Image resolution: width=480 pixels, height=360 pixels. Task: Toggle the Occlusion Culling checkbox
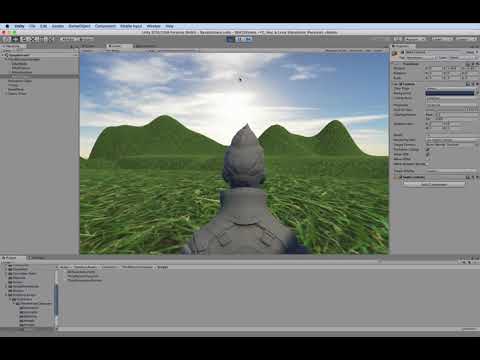click(x=428, y=149)
